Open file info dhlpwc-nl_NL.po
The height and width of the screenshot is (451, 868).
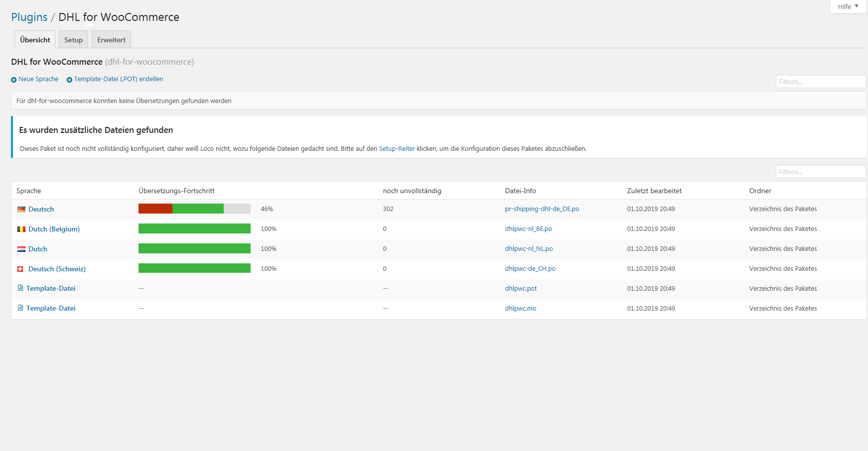(529, 249)
